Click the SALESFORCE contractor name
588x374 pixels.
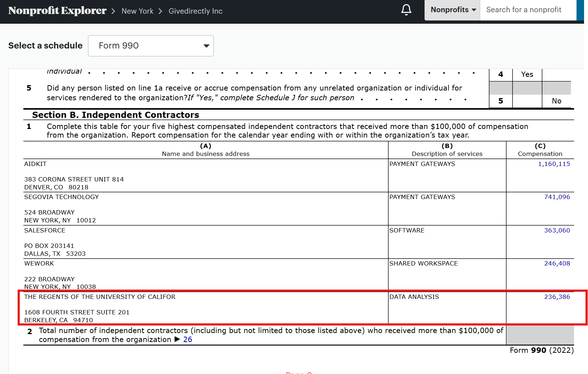45,230
